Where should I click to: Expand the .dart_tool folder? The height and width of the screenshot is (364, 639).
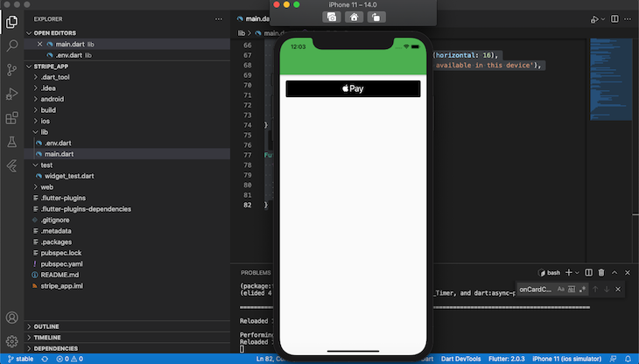[x=54, y=77]
